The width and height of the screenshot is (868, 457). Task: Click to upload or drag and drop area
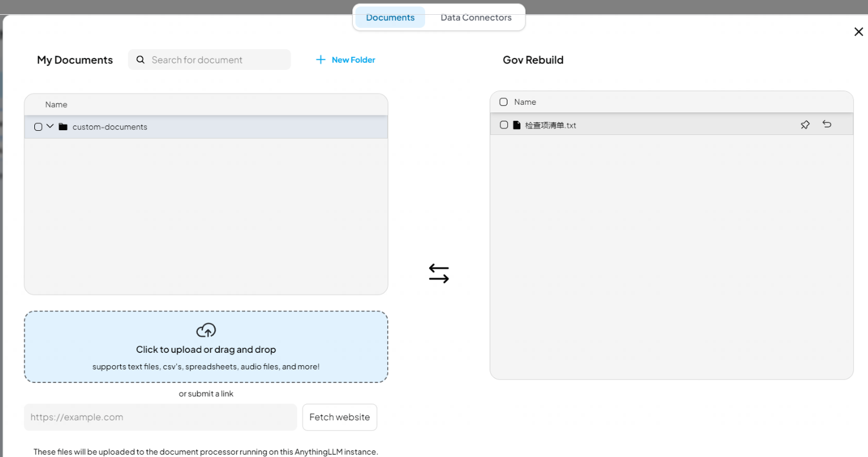coord(206,347)
